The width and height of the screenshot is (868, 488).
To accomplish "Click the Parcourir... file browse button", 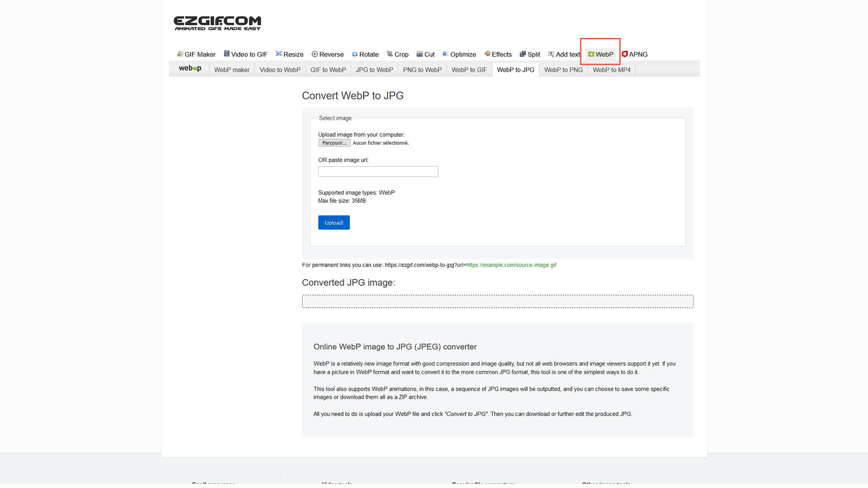I will tap(335, 143).
